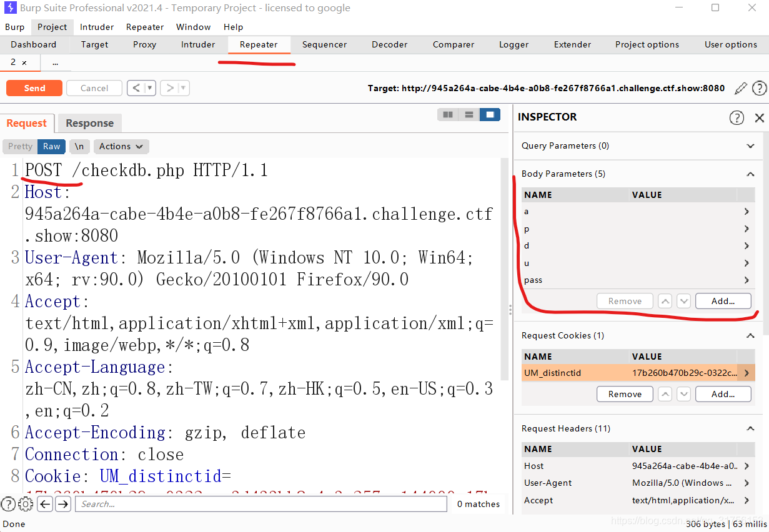Add a new body parameter
Image resolution: width=769 pixels, height=532 pixels.
tap(723, 301)
